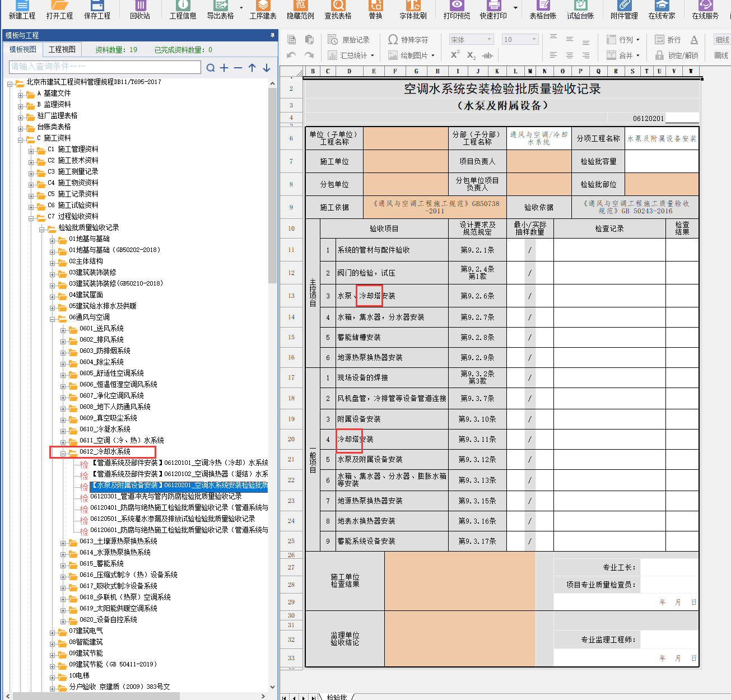731x700 pixels.
Task: Expand the 0601_送风系统 node
Action: pos(63,330)
